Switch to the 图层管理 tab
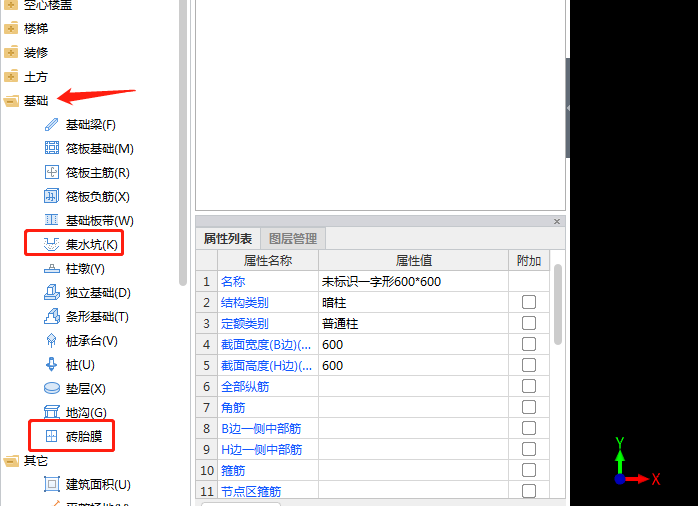 click(x=293, y=239)
